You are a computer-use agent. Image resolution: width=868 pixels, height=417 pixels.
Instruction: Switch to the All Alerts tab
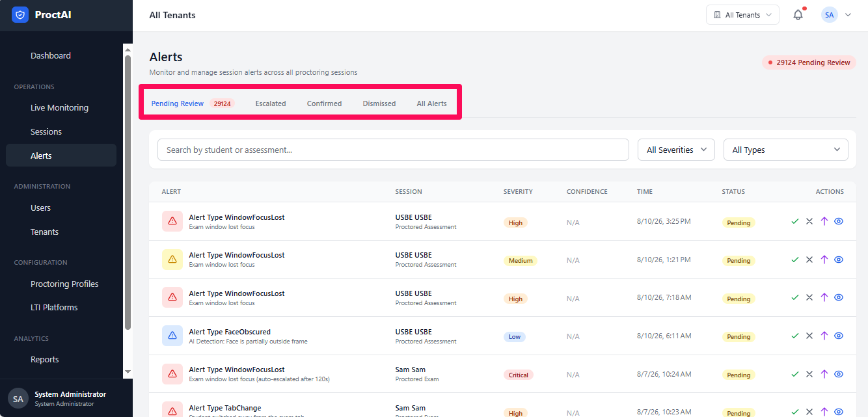click(x=431, y=103)
